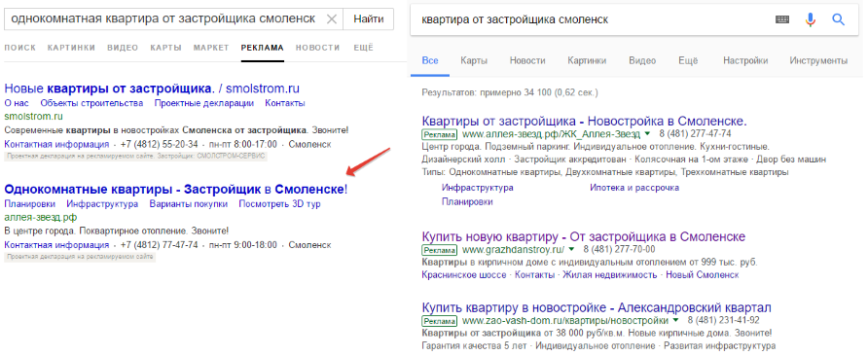
Task: Open Google ad Купить новую квартиру
Action: coord(584,237)
